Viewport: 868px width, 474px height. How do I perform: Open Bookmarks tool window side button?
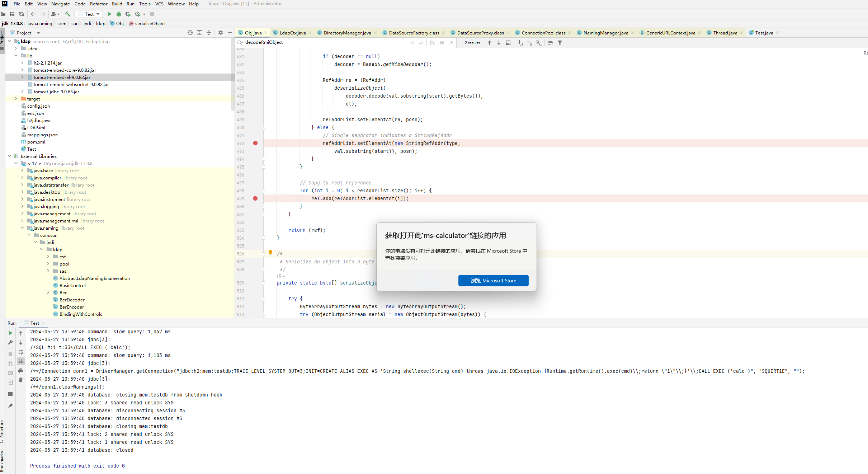[2, 461]
